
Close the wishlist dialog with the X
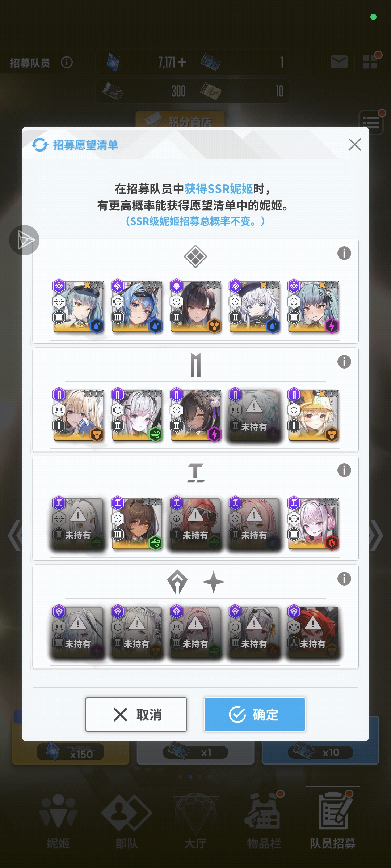tap(354, 144)
